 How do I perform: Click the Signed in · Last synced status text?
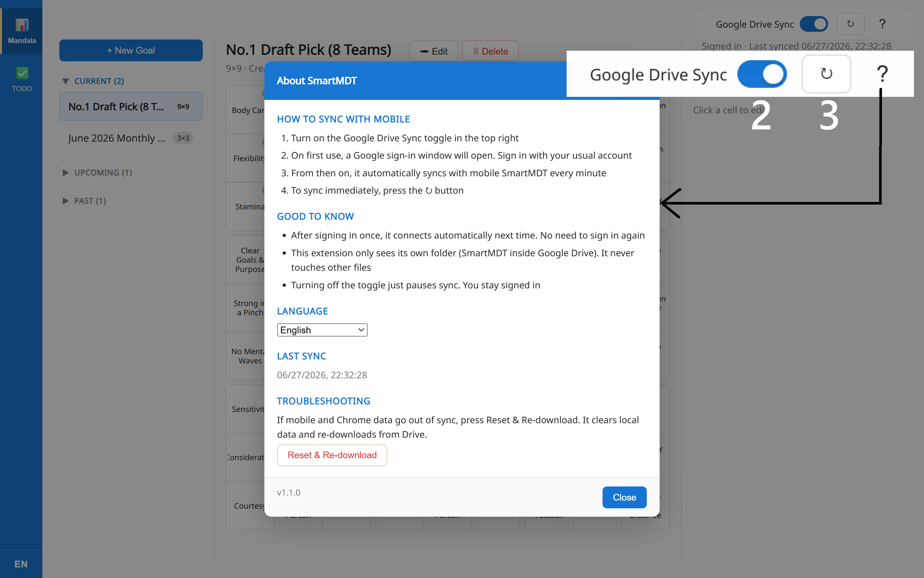(x=796, y=46)
